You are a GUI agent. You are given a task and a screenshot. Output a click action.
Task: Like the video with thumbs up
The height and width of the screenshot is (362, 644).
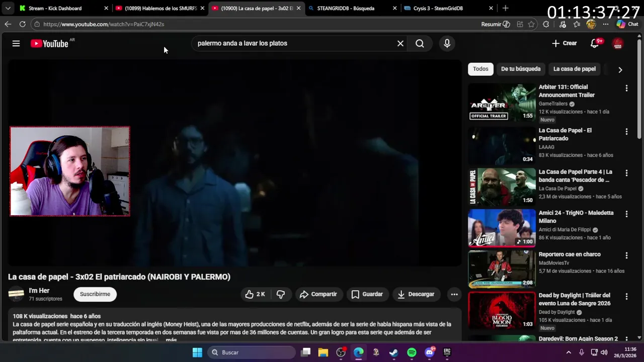255,294
